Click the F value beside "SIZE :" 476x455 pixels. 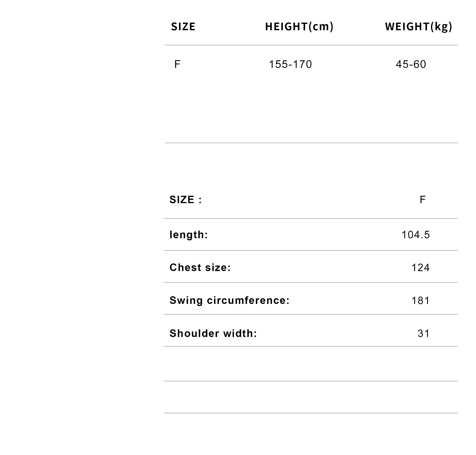coord(422,200)
